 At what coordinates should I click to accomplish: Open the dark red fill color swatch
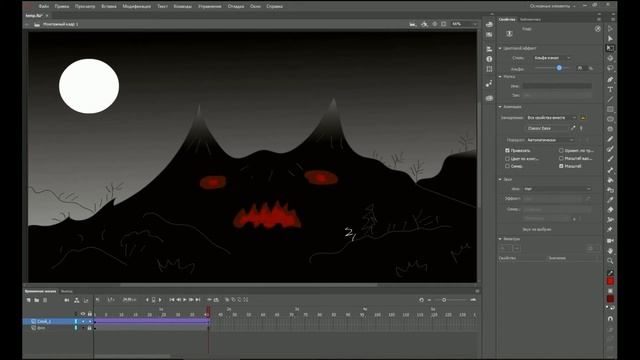[x=610, y=299]
